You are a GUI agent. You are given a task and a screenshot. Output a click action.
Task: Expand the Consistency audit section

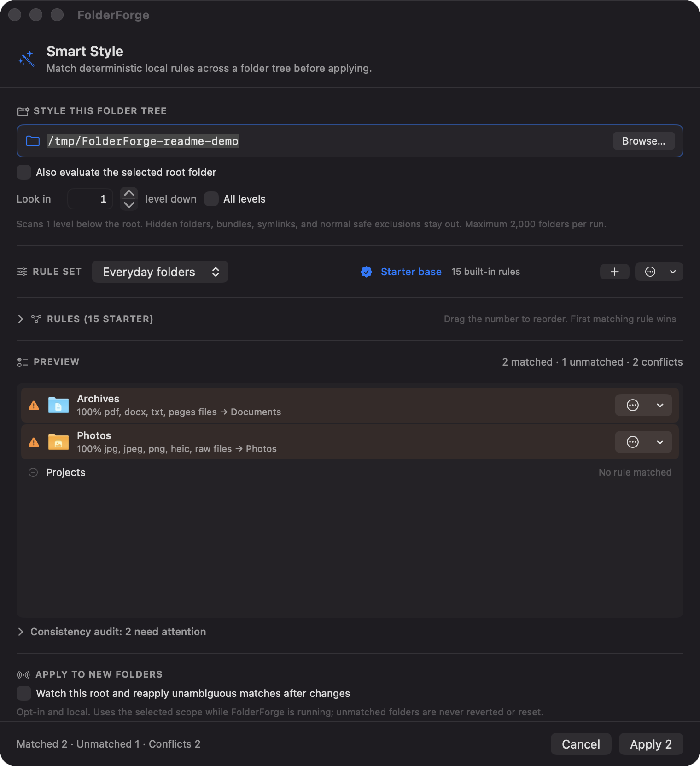click(20, 632)
